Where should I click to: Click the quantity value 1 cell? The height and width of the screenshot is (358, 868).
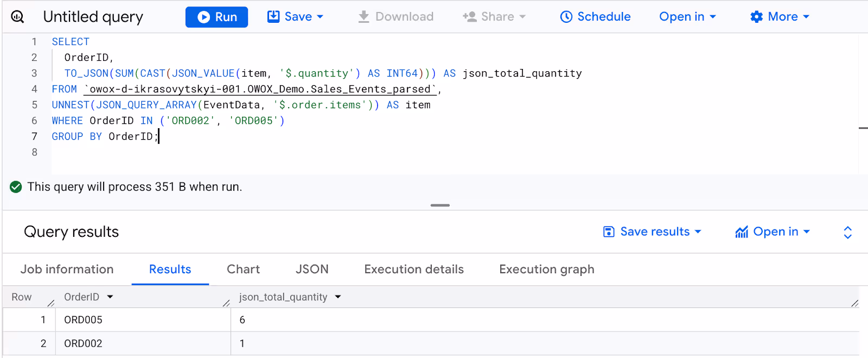tap(545, 343)
